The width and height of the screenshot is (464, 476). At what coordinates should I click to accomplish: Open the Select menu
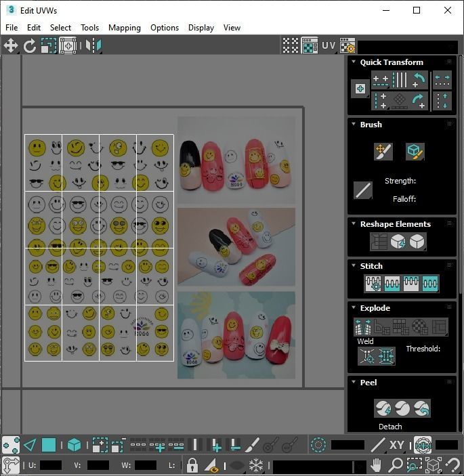pyautogui.click(x=60, y=28)
